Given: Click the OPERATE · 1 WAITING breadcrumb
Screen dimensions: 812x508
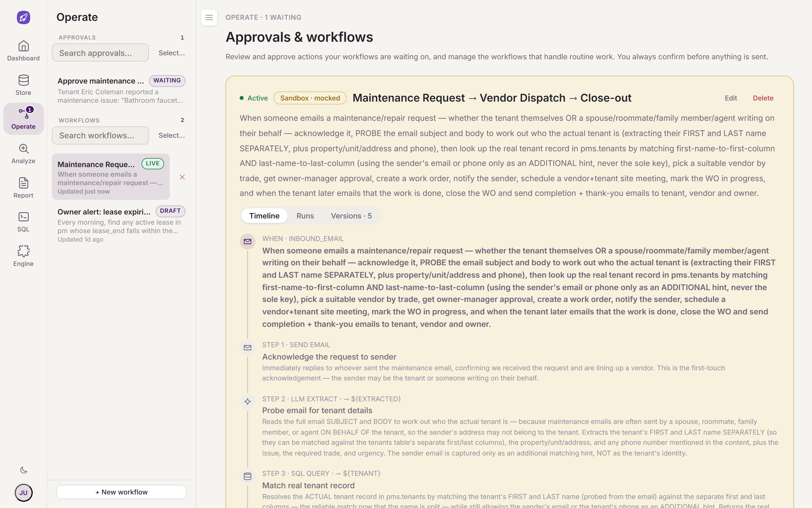Looking at the screenshot, I should tap(263, 17).
